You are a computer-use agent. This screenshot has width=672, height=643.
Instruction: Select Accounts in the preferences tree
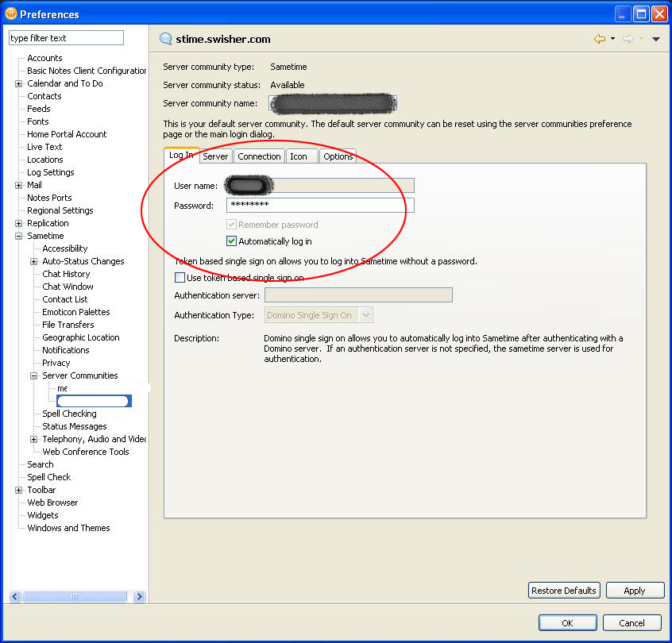point(44,58)
